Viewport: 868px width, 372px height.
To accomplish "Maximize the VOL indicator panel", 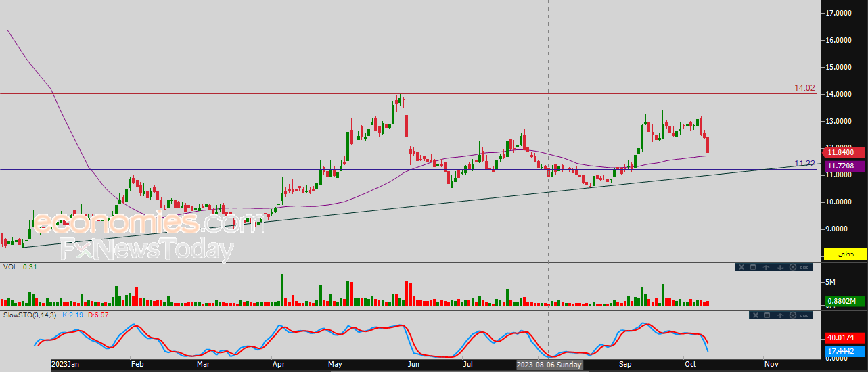I will pos(753,267).
